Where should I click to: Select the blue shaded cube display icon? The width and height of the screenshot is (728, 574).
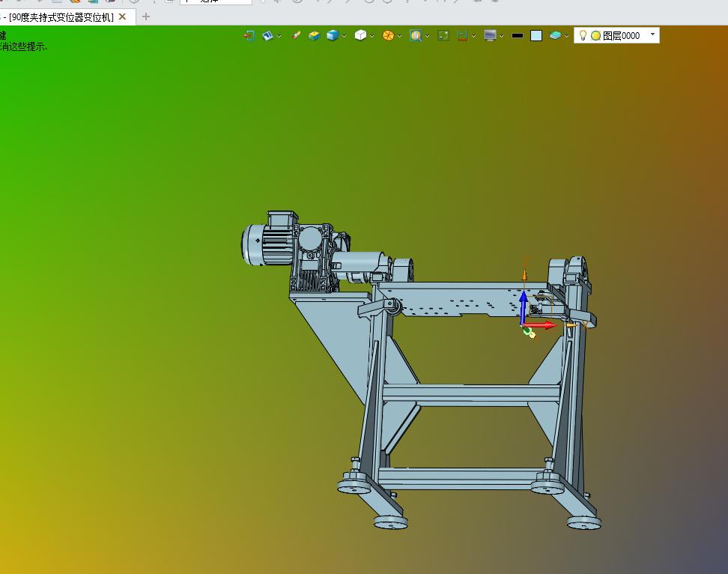point(333,36)
